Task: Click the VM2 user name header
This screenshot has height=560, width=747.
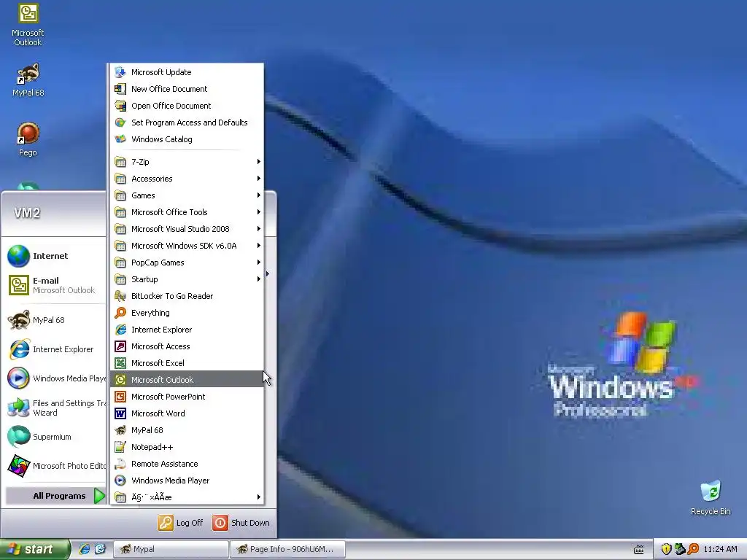Action: point(27,213)
